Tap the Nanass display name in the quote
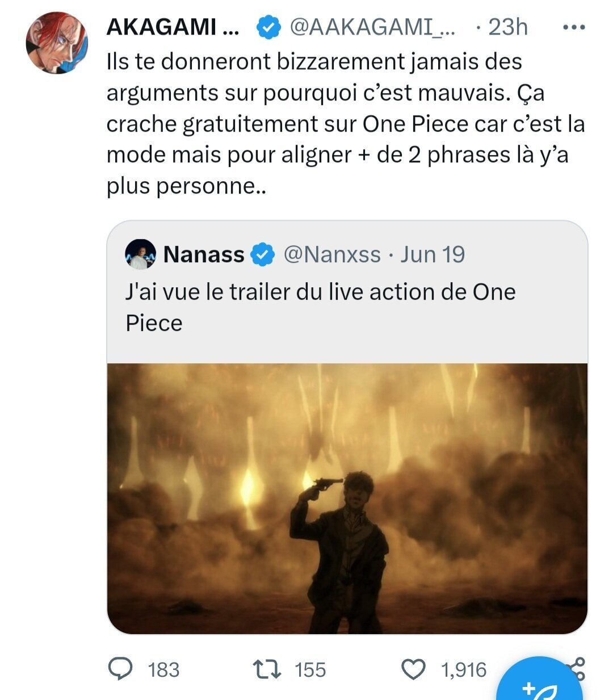The height and width of the screenshot is (700, 613). [x=204, y=254]
